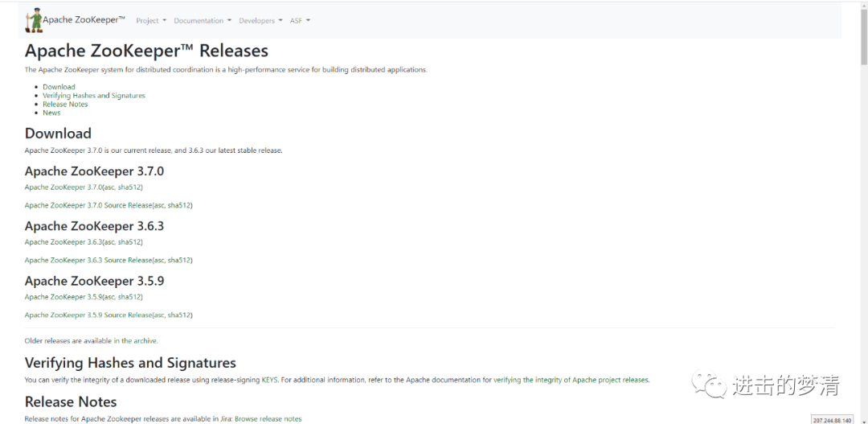Open sha512 hash for ZooKeeper 3.7.0 binary
The width and height of the screenshot is (868, 424).
129,187
